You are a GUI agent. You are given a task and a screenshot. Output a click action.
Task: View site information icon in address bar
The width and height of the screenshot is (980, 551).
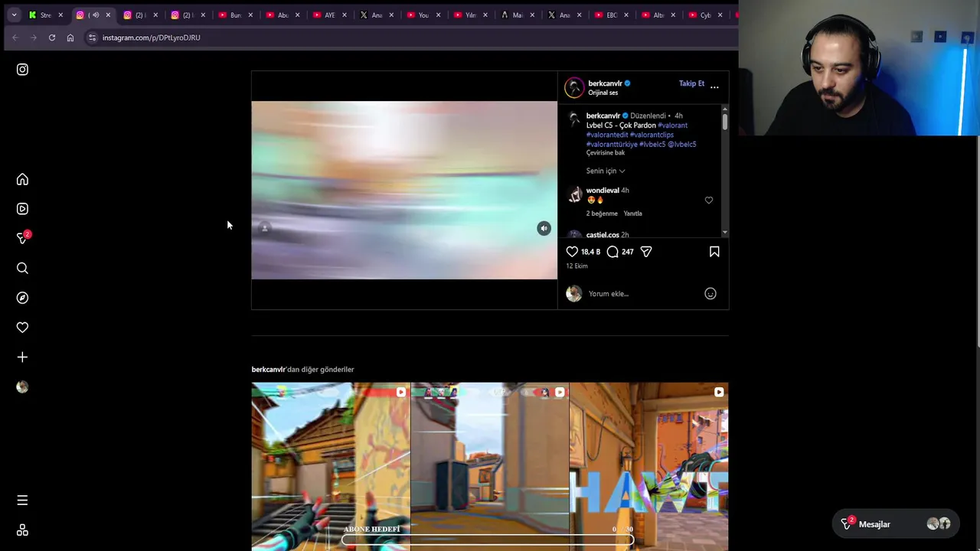(92, 37)
